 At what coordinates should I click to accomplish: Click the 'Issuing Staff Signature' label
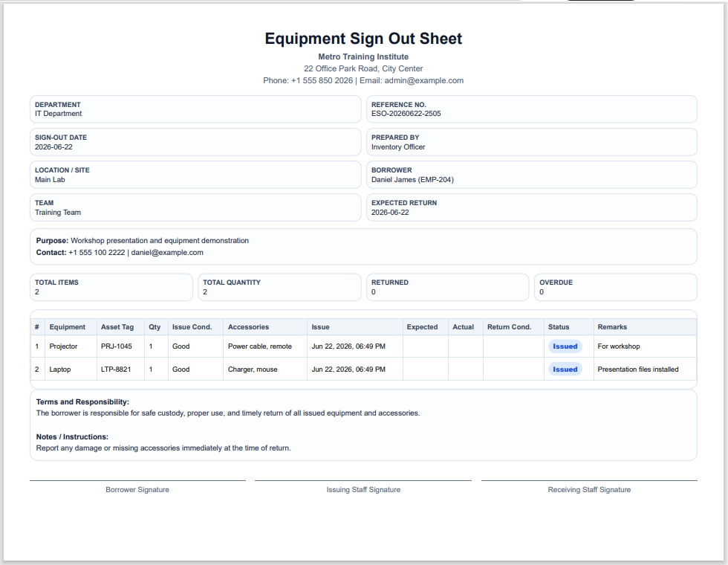(363, 490)
